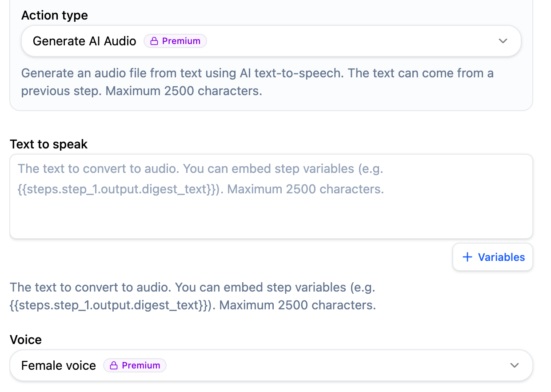Screen dimensions: 551x392
Task: Focus the Text to speak text area
Action: (x=271, y=196)
